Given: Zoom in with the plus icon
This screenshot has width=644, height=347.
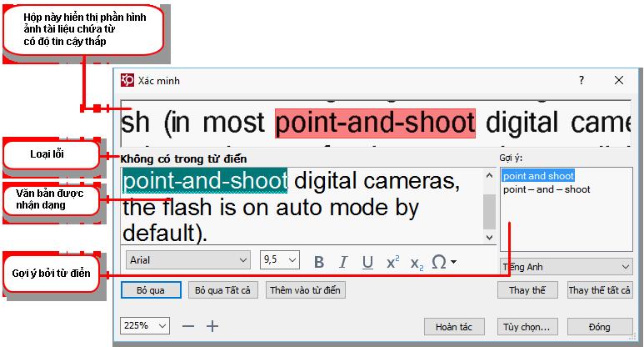Looking at the screenshot, I should 212,326.
